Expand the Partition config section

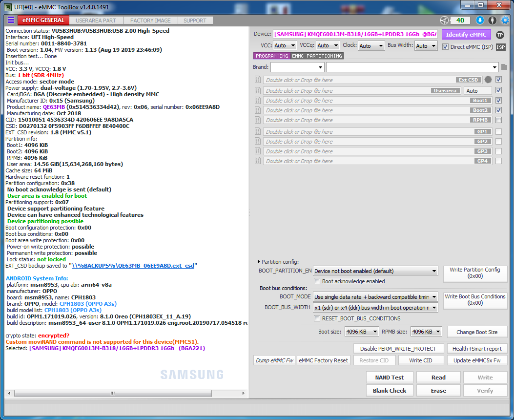(259, 262)
